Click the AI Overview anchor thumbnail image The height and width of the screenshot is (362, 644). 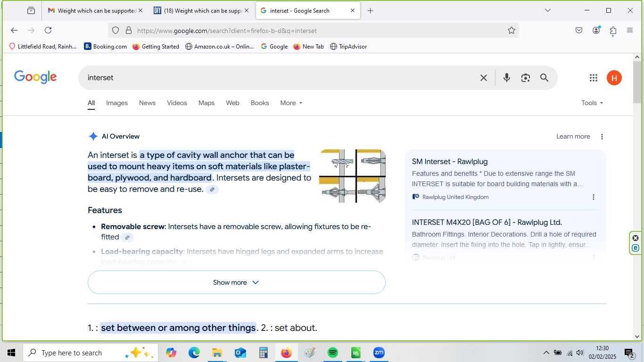pos(352,176)
